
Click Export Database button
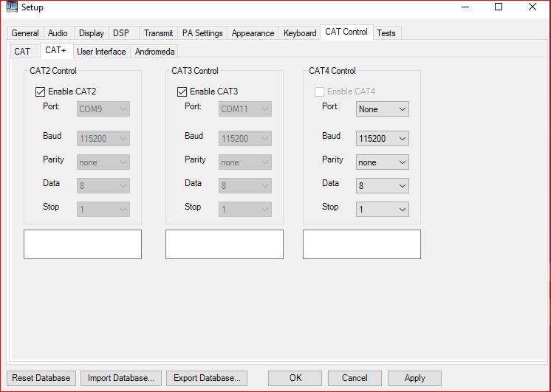pyautogui.click(x=207, y=378)
